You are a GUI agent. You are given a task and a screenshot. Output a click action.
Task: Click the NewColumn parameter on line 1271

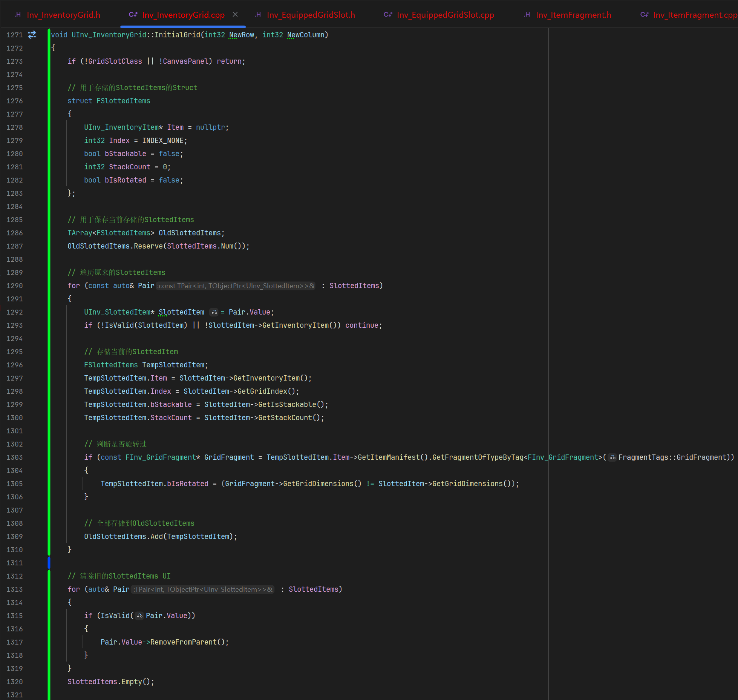point(306,35)
